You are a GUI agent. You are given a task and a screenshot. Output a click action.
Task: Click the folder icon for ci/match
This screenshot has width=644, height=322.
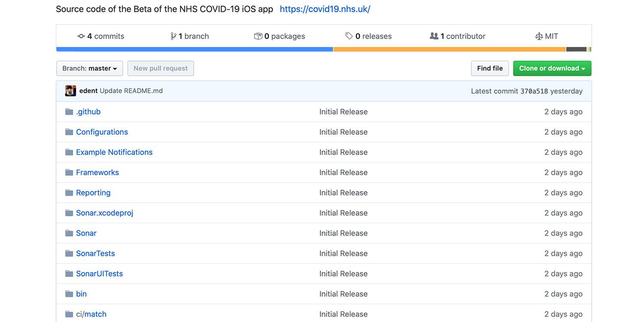69,314
